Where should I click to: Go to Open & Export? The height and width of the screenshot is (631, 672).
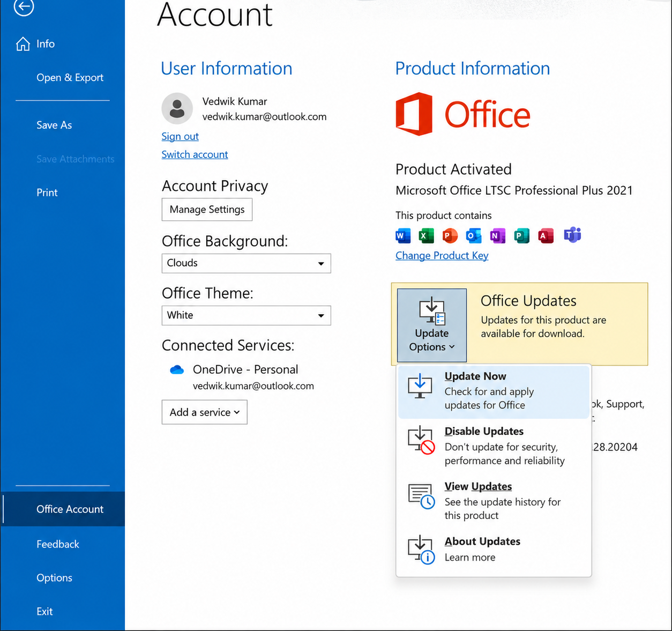63,78
